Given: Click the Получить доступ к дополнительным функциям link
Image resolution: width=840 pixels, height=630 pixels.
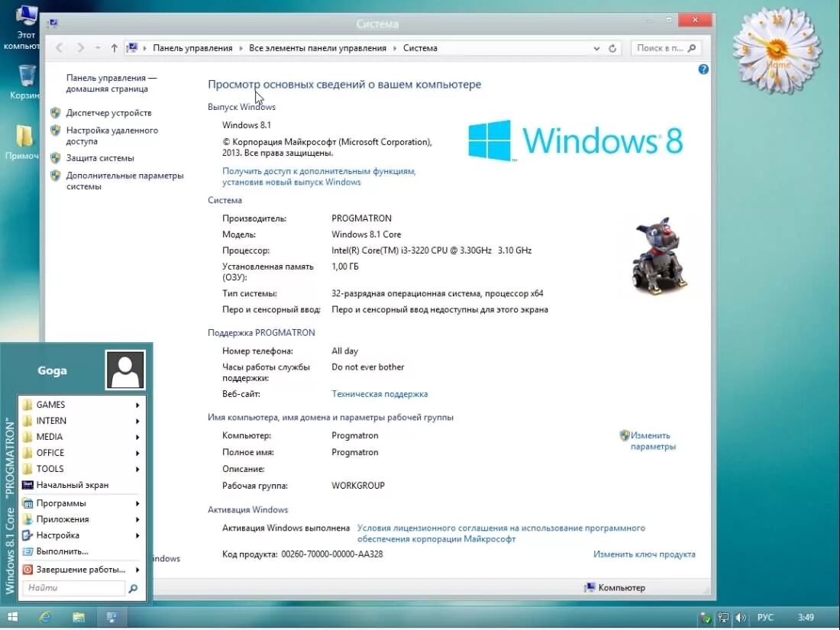Looking at the screenshot, I should click(x=318, y=177).
